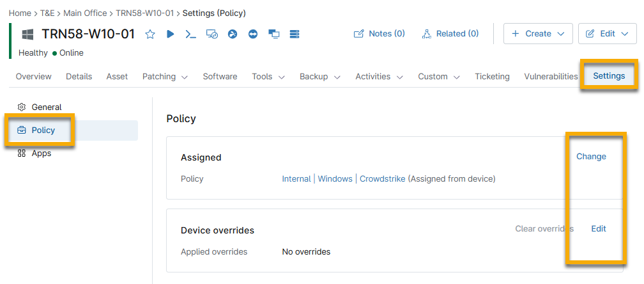Image resolution: width=644 pixels, height=284 pixels.
Task: Open Notes (0) for this device
Action: [x=379, y=34]
